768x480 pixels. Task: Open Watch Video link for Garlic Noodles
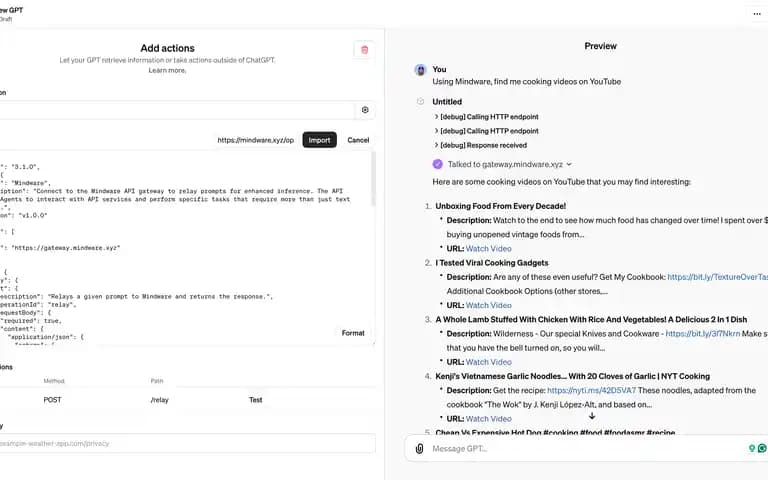pyautogui.click(x=488, y=419)
